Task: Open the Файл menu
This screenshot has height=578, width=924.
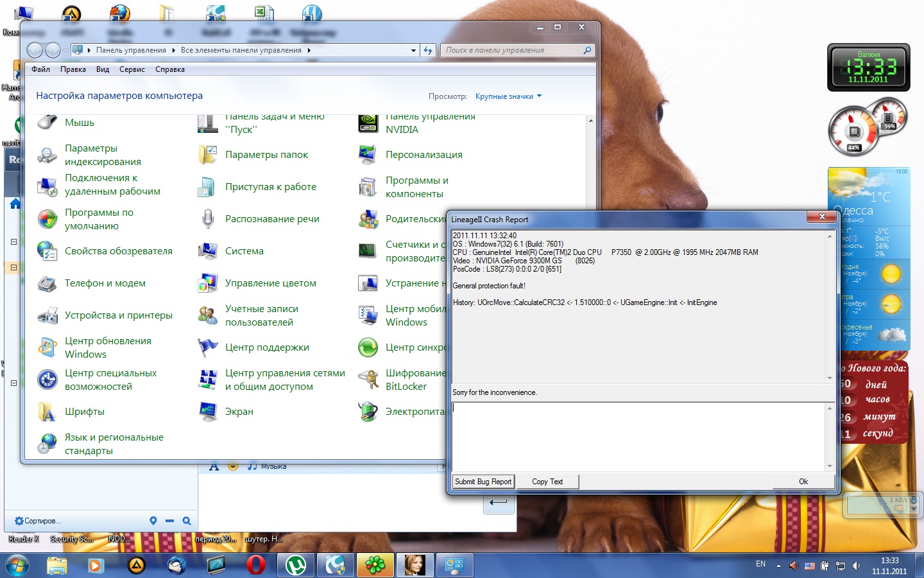Action: (40, 69)
